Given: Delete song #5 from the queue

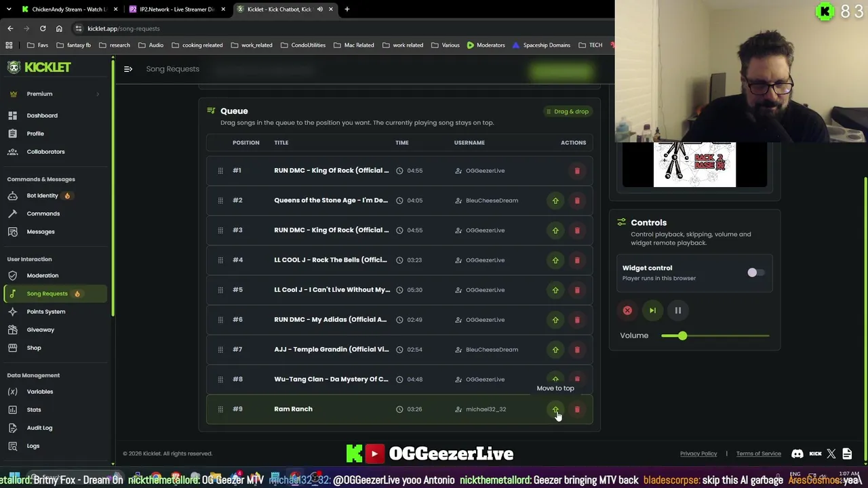Looking at the screenshot, I should (577, 290).
